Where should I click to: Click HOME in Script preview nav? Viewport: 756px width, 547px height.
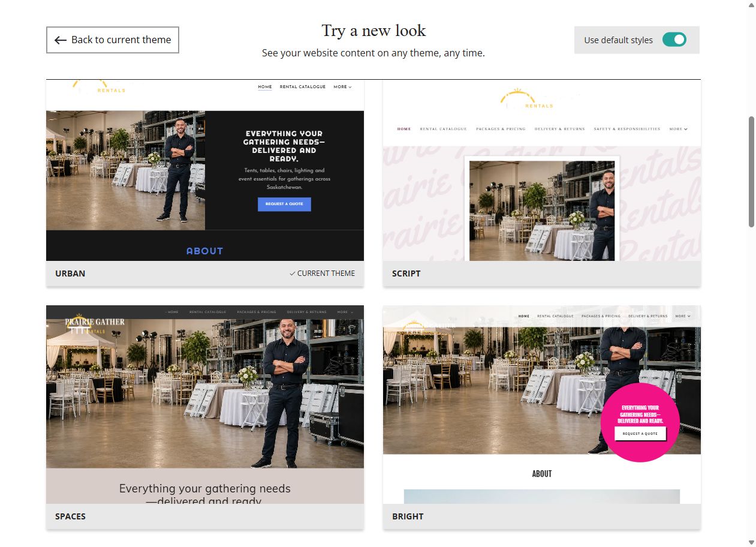point(404,129)
